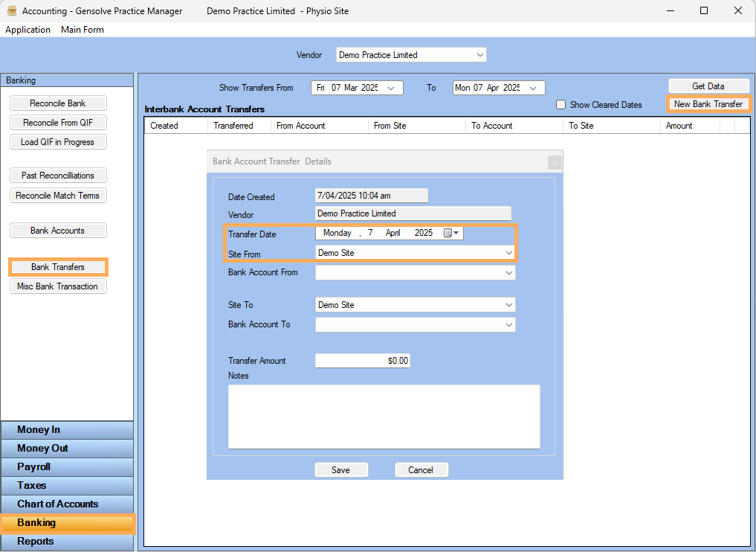Click the Banking panel header

coord(67,80)
